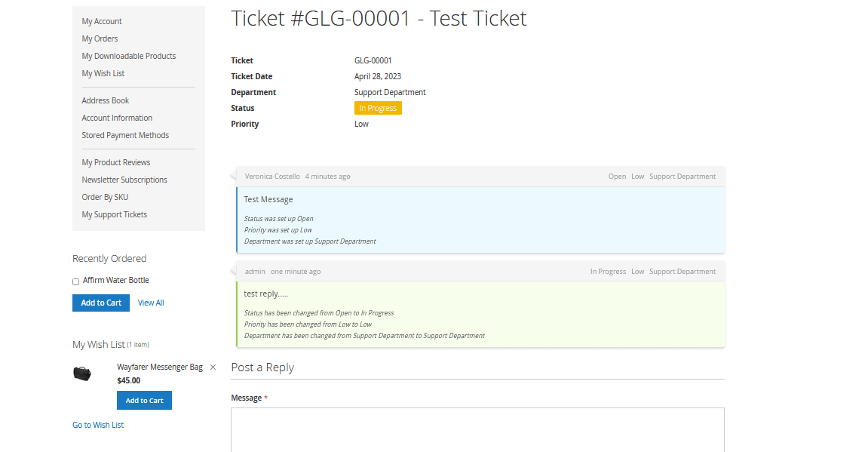View My Product Reviews
868x452 pixels.
(116, 162)
